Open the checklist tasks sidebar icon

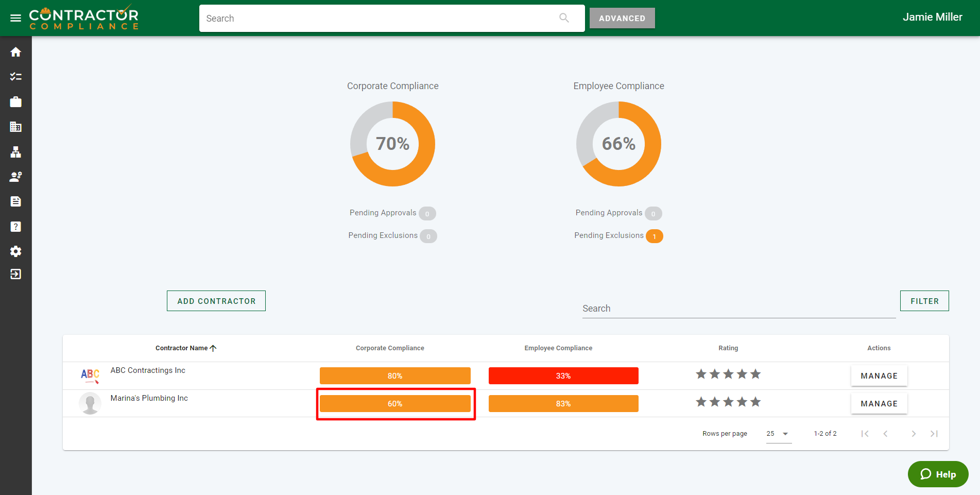click(x=15, y=77)
